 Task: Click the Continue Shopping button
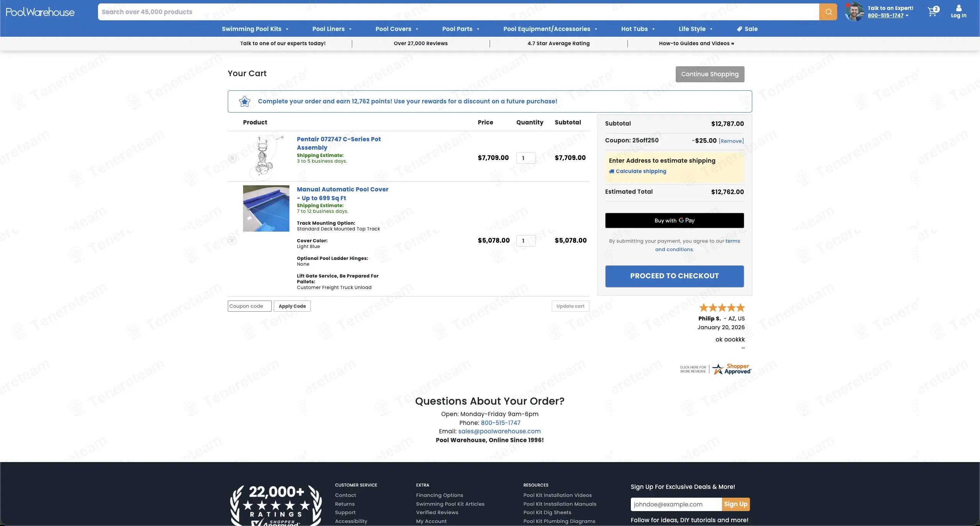(x=710, y=74)
